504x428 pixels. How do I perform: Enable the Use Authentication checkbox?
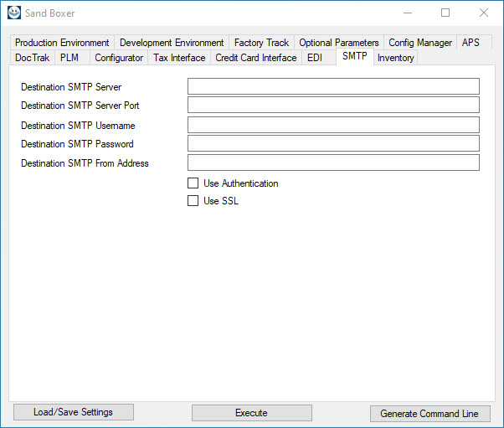point(193,183)
